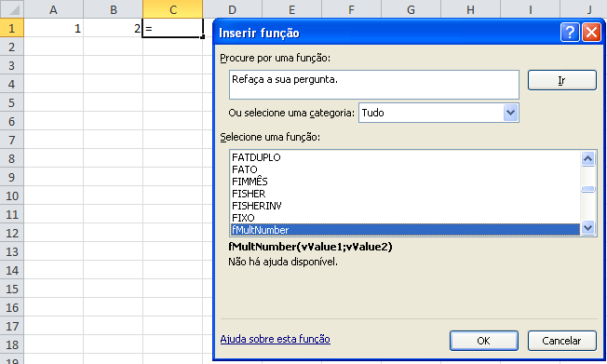The width and height of the screenshot is (607, 364).
Task: Select row 5 header
Action: pyautogui.click(x=11, y=102)
